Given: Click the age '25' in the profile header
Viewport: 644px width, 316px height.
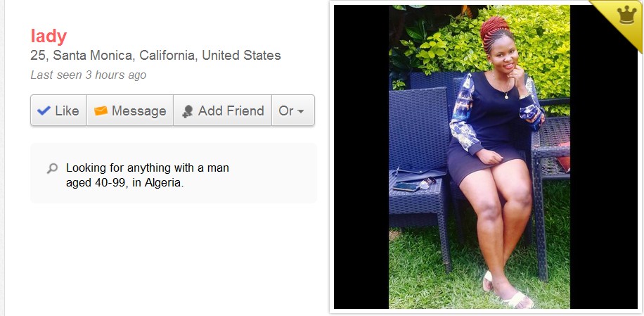Looking at the screenshot, I should tap(37, 56).
